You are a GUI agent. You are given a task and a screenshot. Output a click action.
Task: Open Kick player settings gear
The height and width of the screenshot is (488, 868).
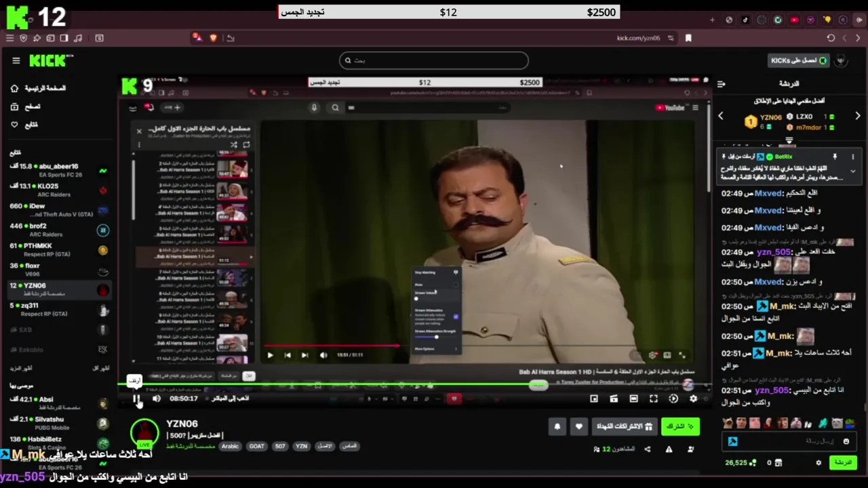(x=693, y=399)
